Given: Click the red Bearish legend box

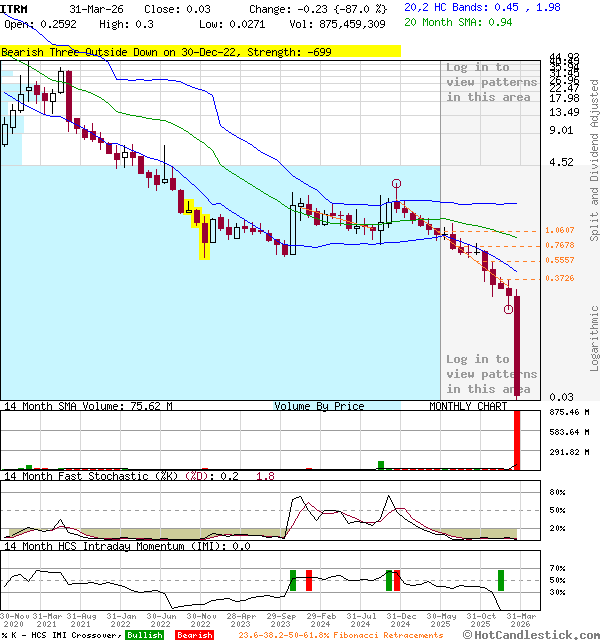Looking at the screenshot, I should (x=194, y=635).
